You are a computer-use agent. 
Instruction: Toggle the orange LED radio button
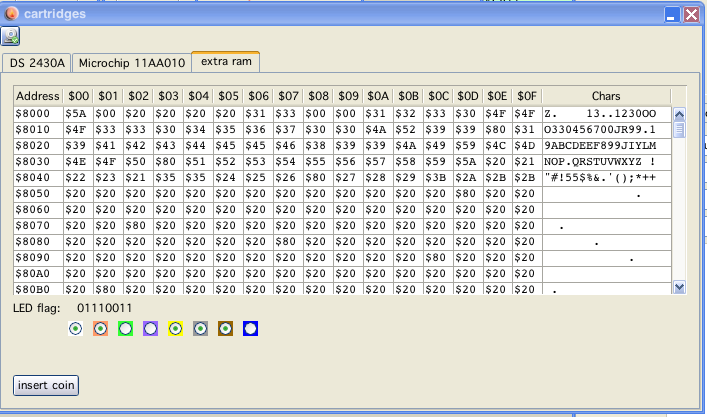click(x=100, y=328)
